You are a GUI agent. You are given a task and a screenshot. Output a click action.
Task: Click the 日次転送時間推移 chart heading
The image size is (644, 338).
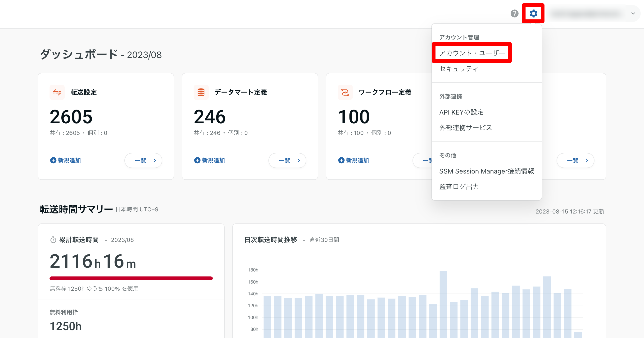271,240
